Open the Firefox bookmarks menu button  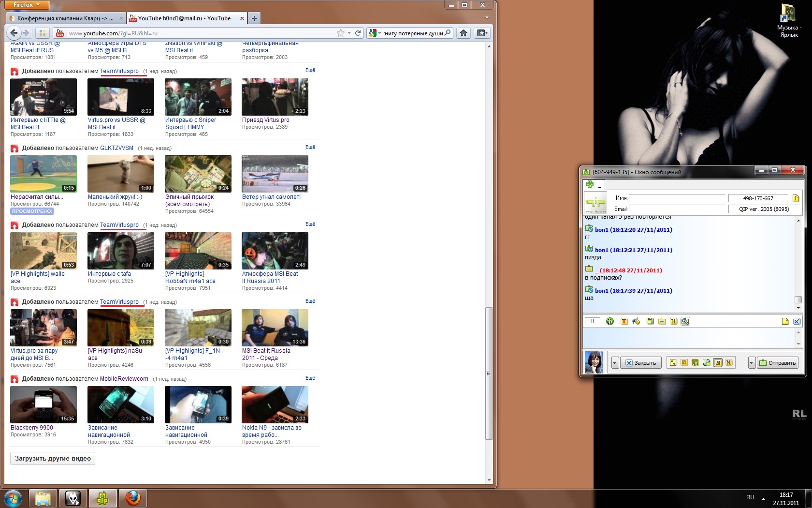[482, 33]
